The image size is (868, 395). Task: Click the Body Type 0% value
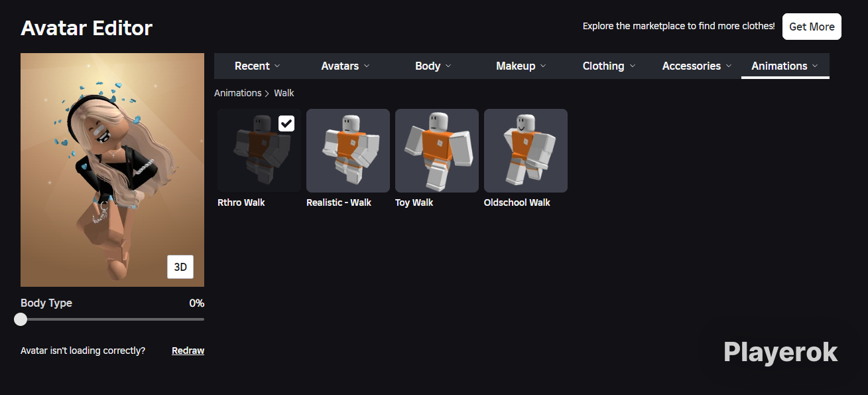(197, 303)
